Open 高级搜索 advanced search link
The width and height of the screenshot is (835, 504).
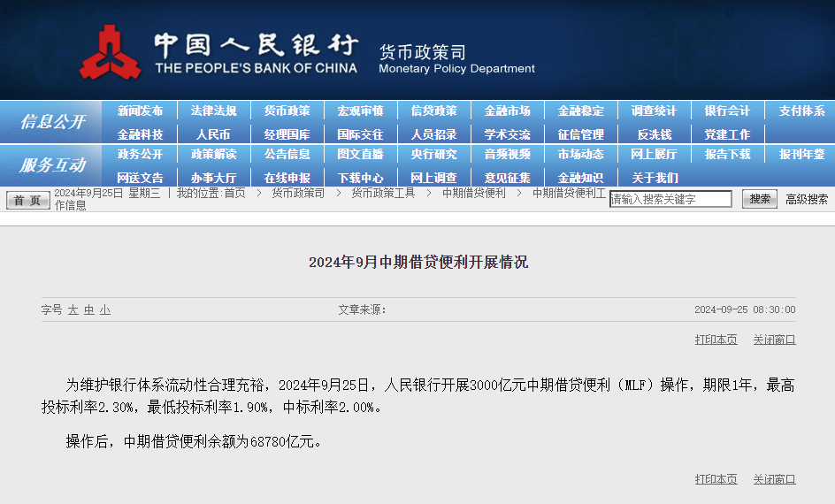[x=807, y=199]
